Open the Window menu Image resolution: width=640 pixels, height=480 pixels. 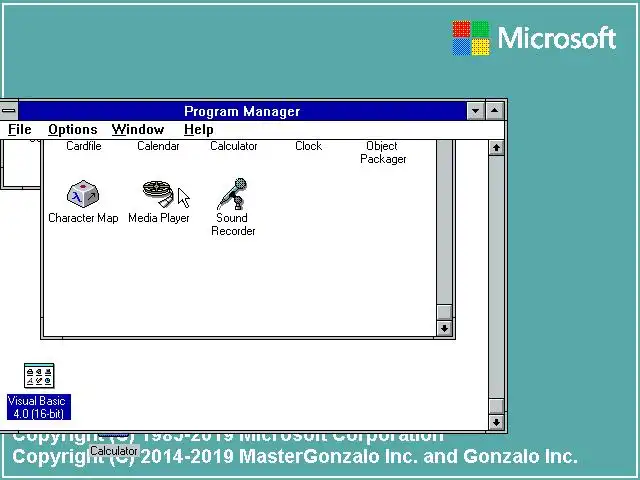[138, 130]
